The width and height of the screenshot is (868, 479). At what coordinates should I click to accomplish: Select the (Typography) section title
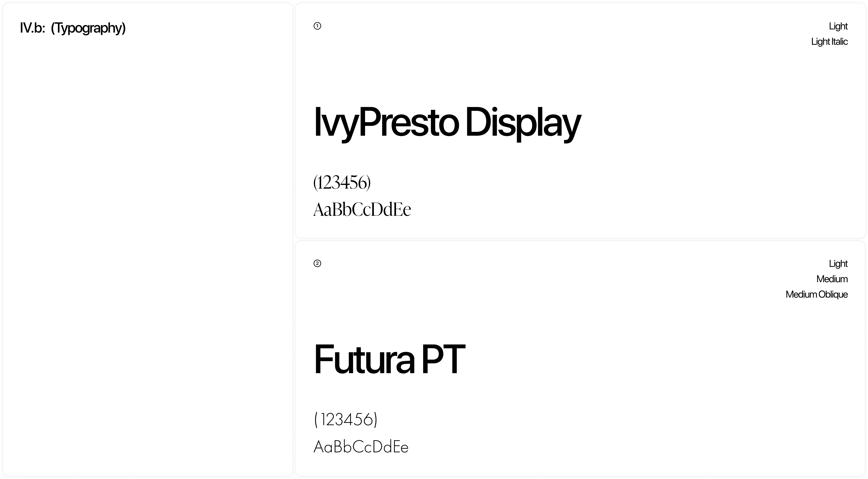[88, 28]
